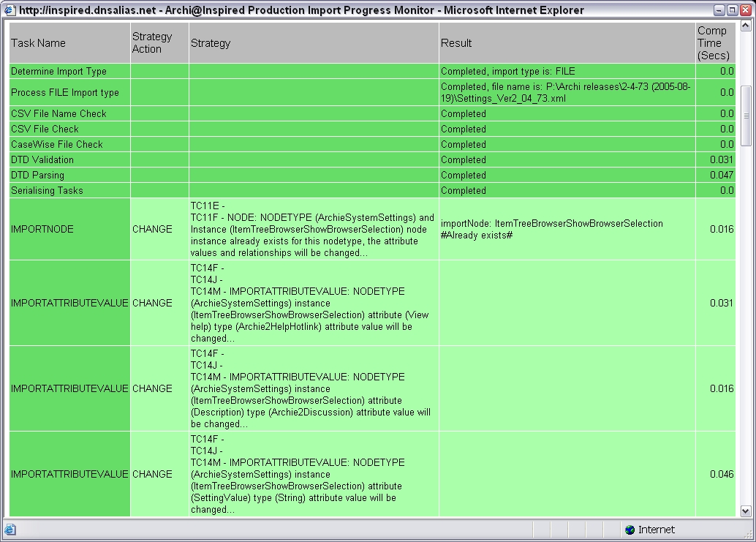Click the Serialising Tasks cell
This screenshot has height=542, width=756.
pos(47,190)
